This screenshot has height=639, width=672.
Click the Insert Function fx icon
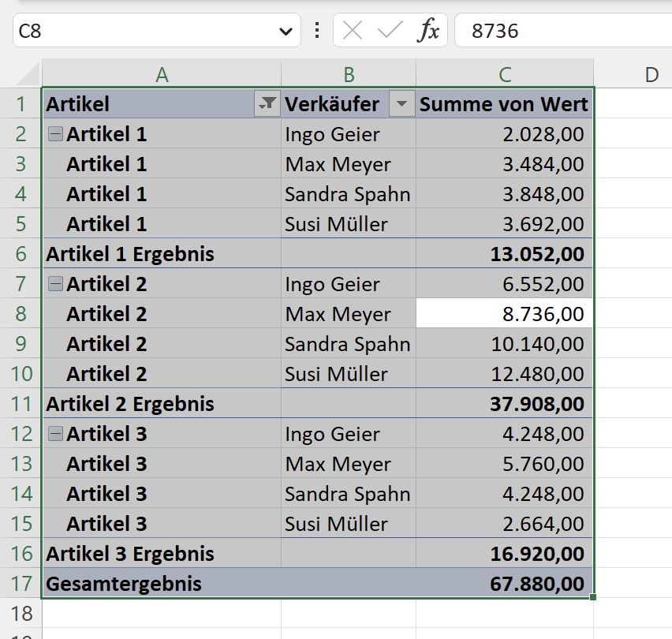[x=428, y=31]
